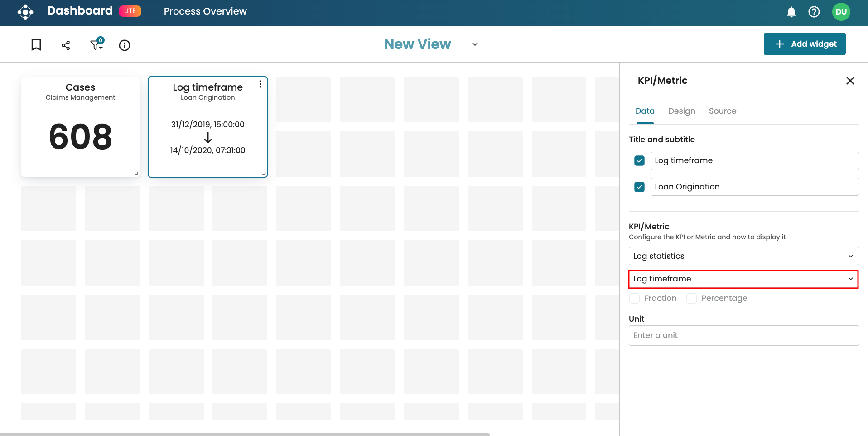Enable the Percentage checkbox
This screenshot has width=868, height=436.
[x=691, y=298]
